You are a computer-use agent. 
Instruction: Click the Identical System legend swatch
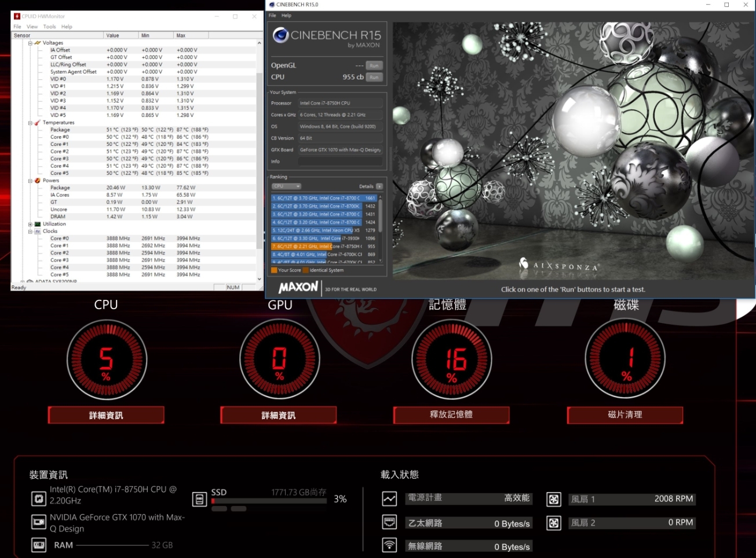pos(305,270)
